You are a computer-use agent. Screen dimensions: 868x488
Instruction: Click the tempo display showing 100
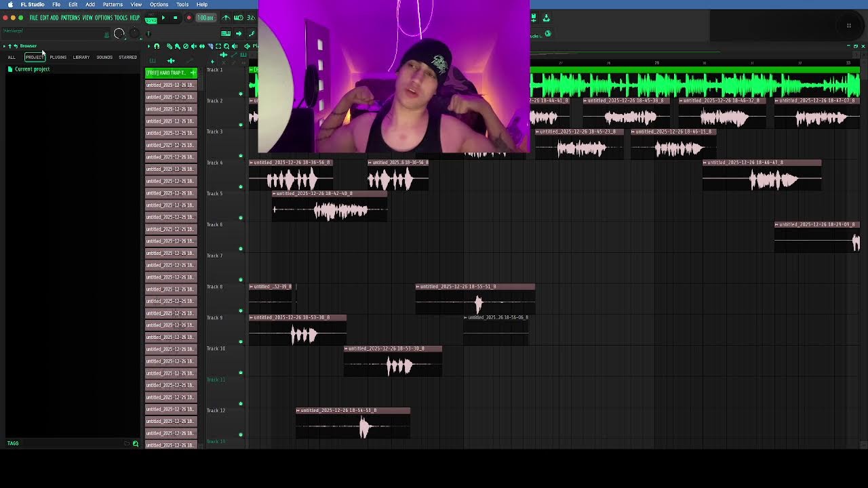click(x=205, y=18)
